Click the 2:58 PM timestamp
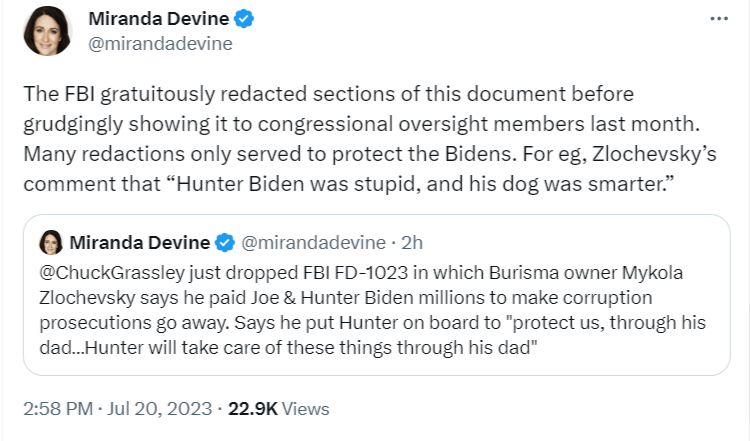The image size is (750, 441). (x=56, y=409)
